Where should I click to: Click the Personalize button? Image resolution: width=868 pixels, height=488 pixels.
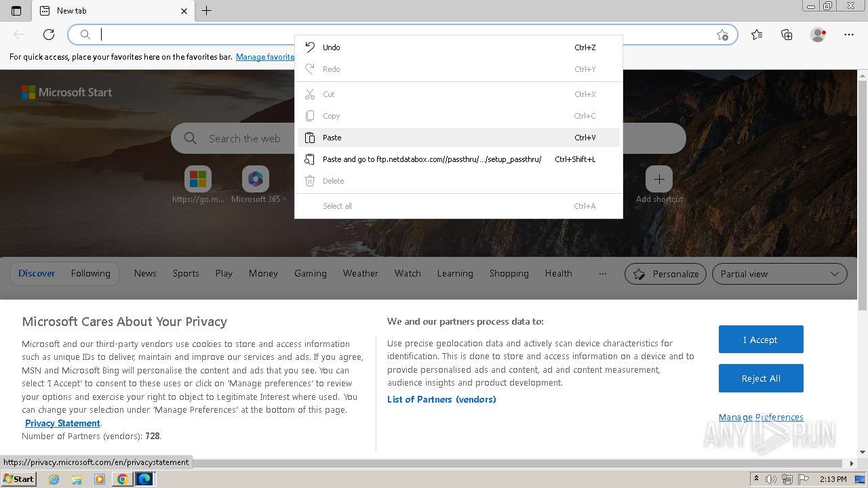tap(665, 274)
